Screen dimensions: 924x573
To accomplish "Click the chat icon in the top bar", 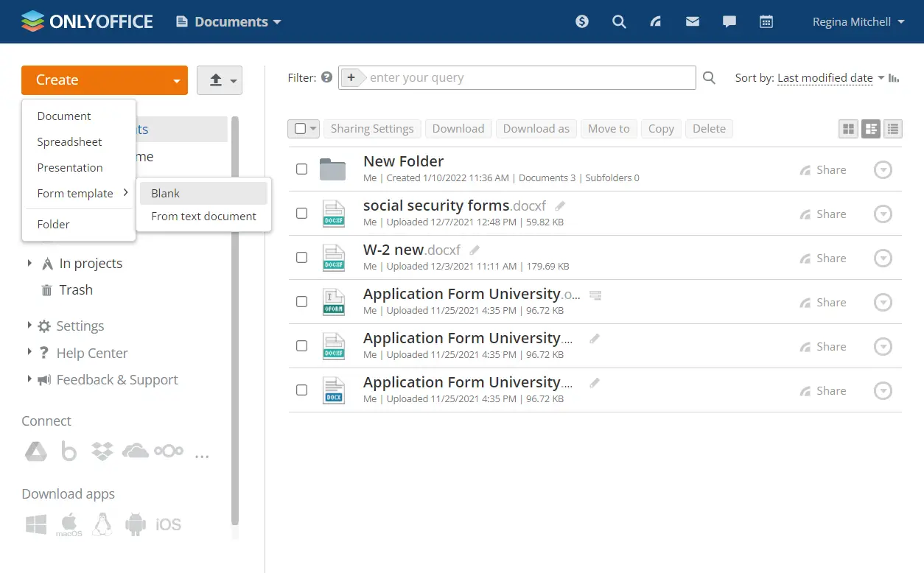I will (729, 21).
